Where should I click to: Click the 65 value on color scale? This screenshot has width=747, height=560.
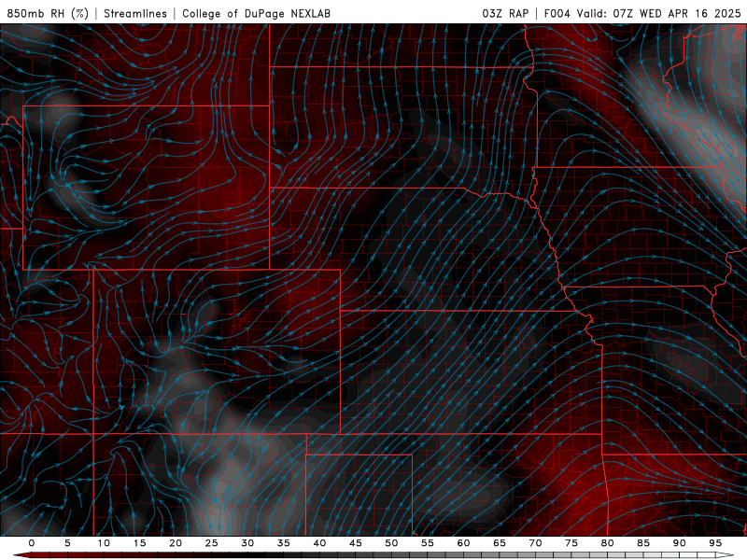click(x=500, y=543)
